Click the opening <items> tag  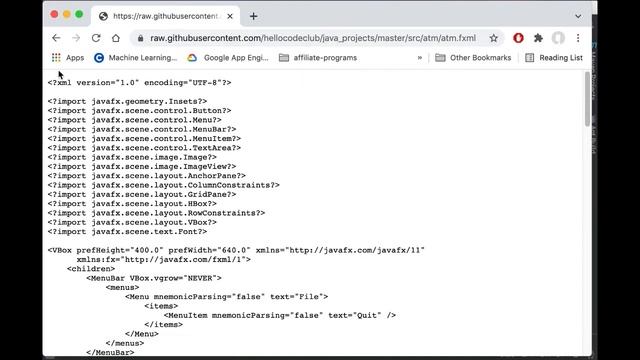(x=161, y=306)
